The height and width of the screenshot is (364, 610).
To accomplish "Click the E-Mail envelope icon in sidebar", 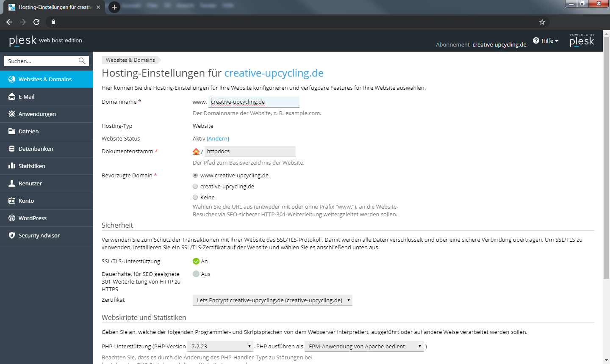I will click(12, 97).
